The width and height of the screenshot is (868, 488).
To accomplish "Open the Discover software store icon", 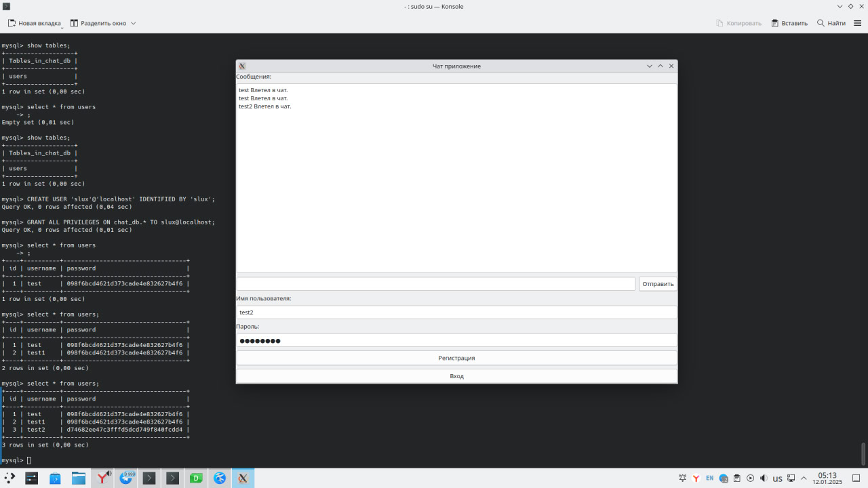I will [x=56, y=479].
